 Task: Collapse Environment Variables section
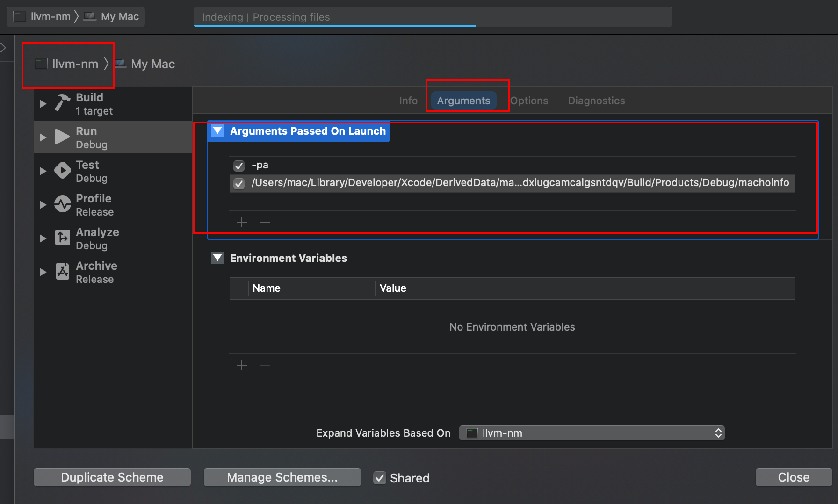pyautogui.click(x=217, y=258)
